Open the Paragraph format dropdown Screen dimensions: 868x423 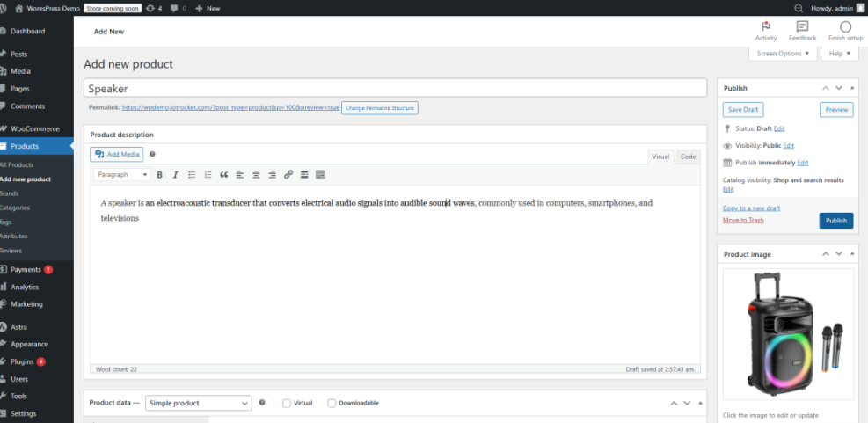[122, 175]
